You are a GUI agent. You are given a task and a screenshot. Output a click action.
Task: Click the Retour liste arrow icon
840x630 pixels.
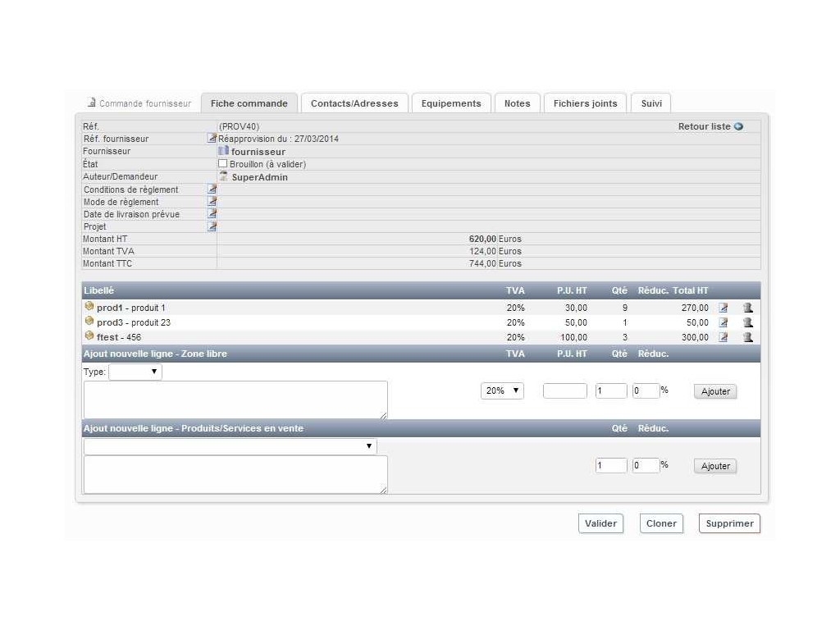(x=738, y=126)
